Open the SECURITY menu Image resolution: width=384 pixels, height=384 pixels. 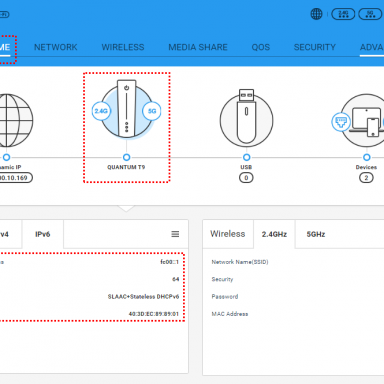coord(315,47)
